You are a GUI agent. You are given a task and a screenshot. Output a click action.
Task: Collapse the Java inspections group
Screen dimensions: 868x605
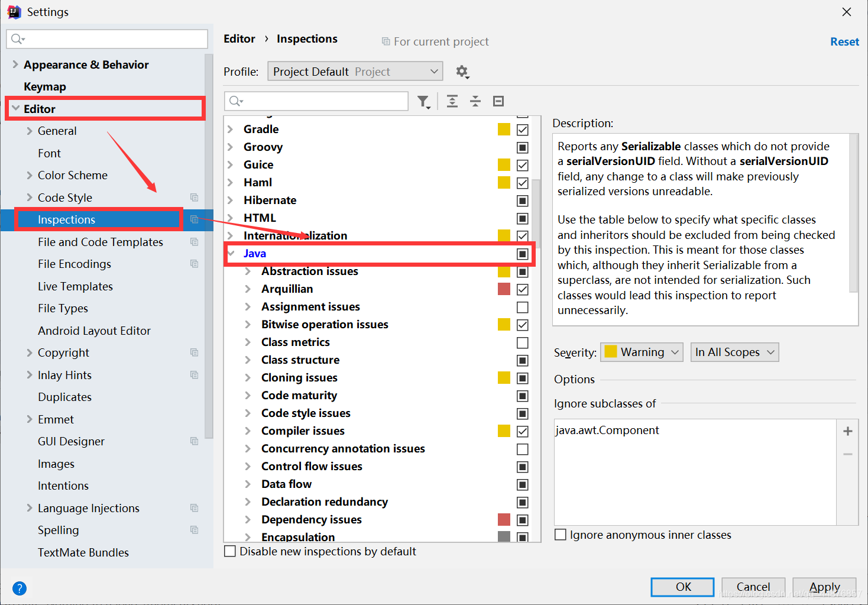(231, 253)
